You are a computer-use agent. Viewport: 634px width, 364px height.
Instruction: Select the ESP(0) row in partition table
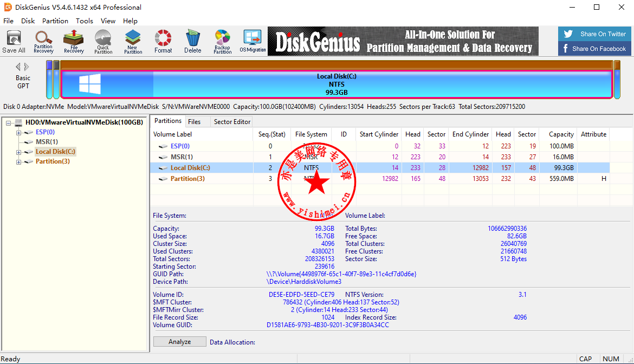pyautogui.click(x=380, y=146)
